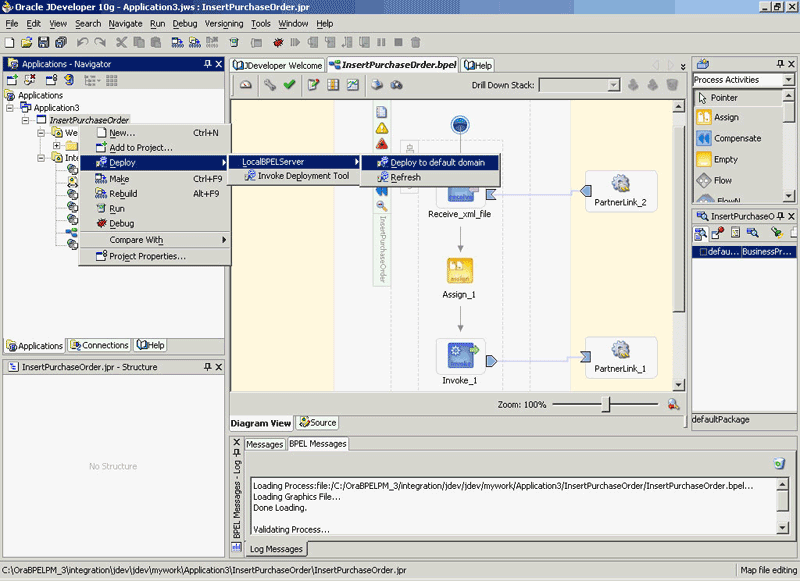
Task: Open the Connections tab
Action: tap(99, 345)
